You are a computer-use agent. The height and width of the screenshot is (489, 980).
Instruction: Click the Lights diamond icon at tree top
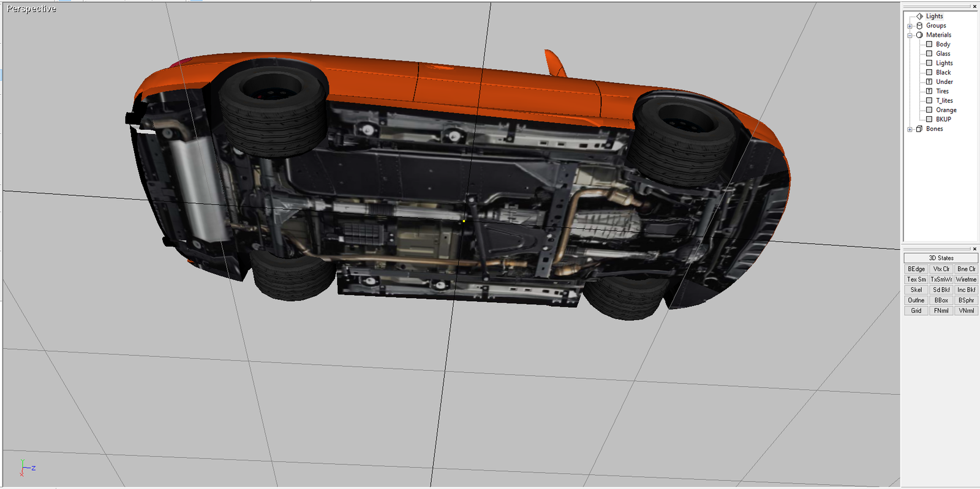[919, 16]
